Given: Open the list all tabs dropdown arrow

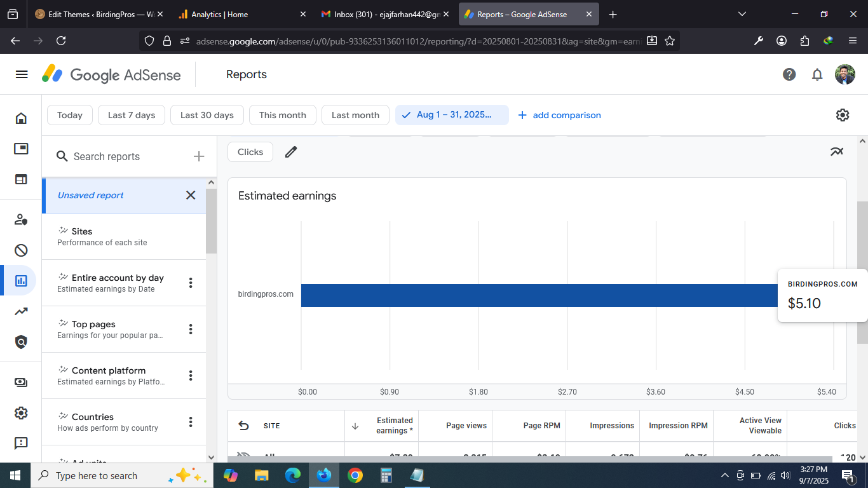Looking at the screenshot, I should (742, 14).
